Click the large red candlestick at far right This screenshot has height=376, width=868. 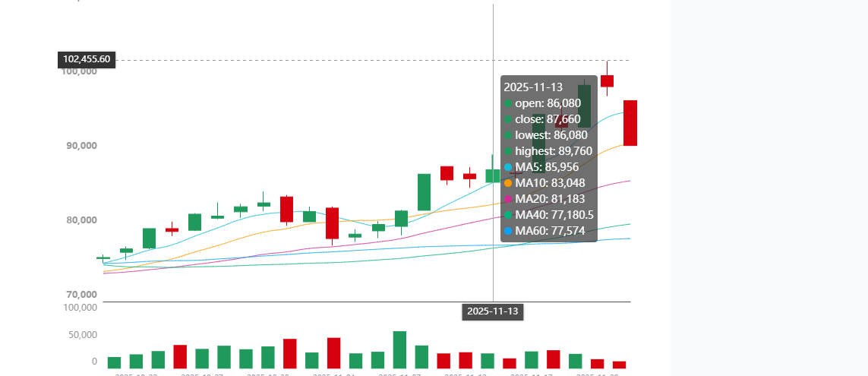click(x=630, y=122)
